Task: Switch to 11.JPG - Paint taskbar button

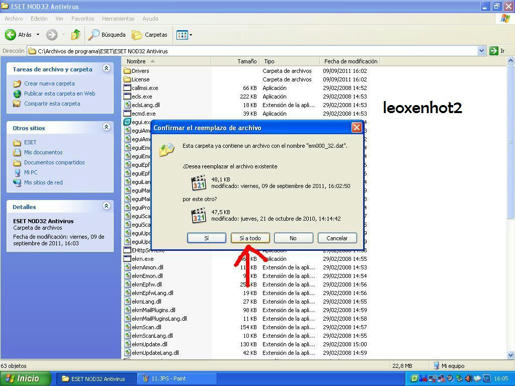Action: pyautogui.click(x=176, y=379)
